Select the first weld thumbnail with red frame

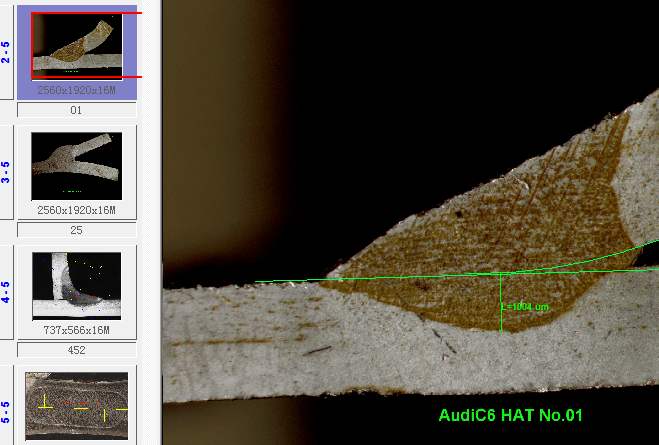[x=76, y=45]
